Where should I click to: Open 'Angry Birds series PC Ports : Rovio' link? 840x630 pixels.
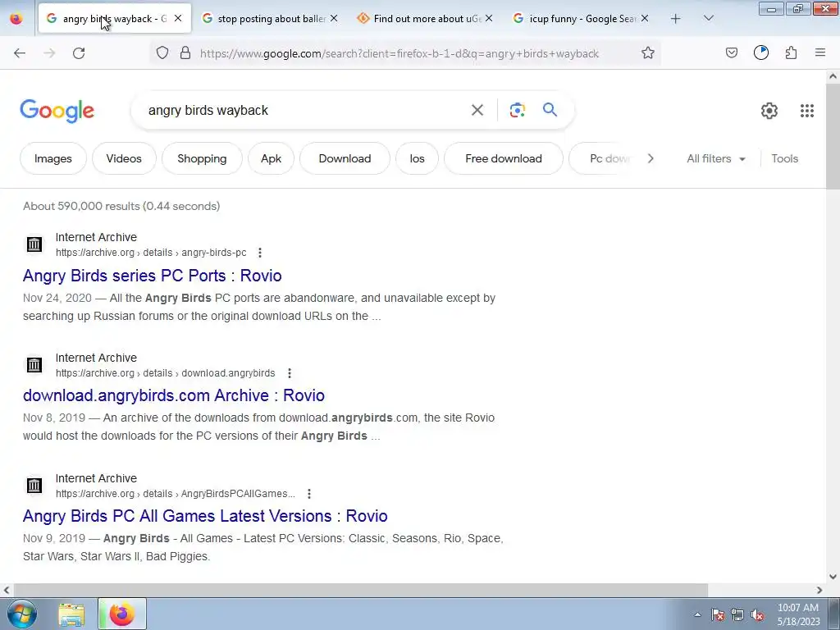(x=152, y=276)
